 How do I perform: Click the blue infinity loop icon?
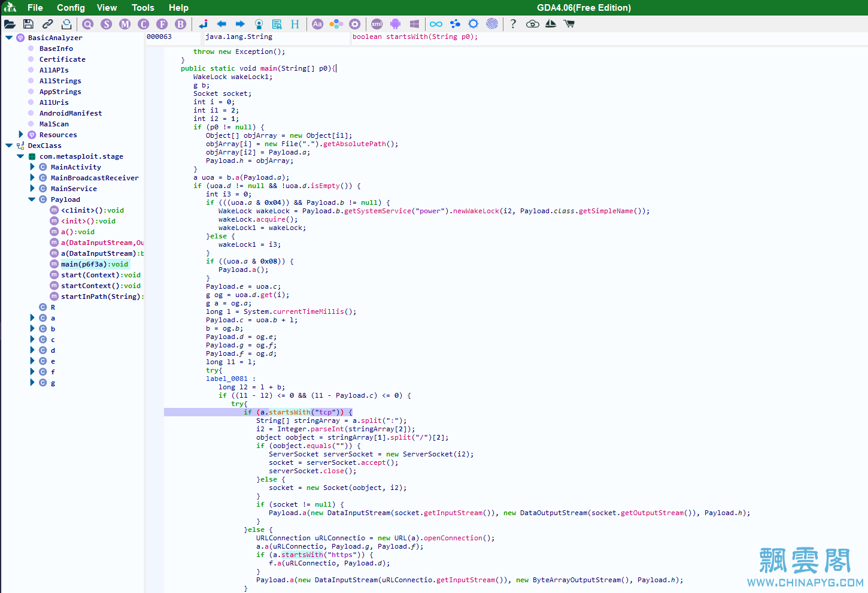436,24
